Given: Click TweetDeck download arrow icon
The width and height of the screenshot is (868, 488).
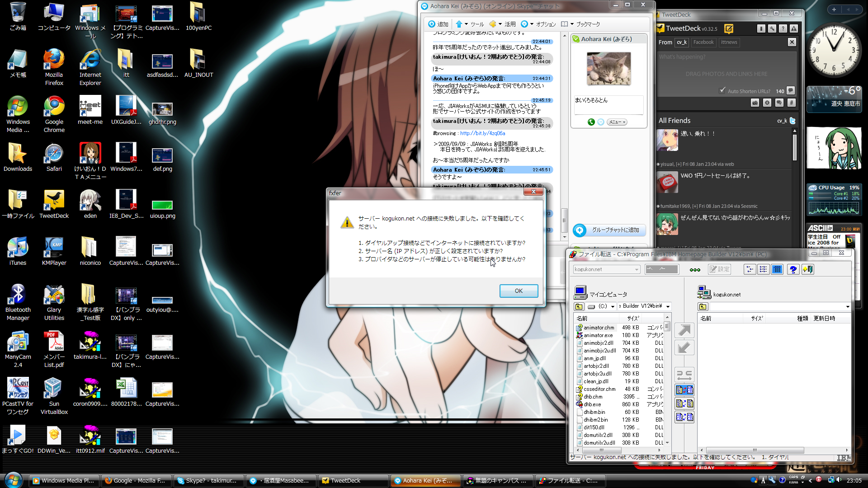Looking at the screenshot, I should (x=767, y=103).
